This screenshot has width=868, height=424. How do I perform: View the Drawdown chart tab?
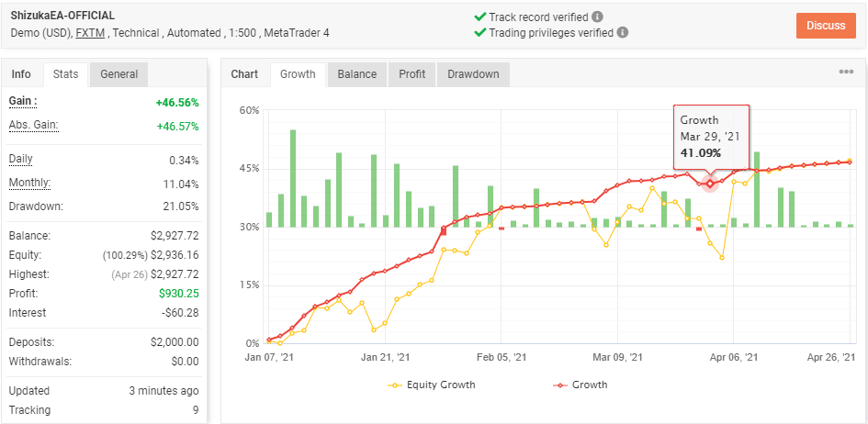pos(473,74)
